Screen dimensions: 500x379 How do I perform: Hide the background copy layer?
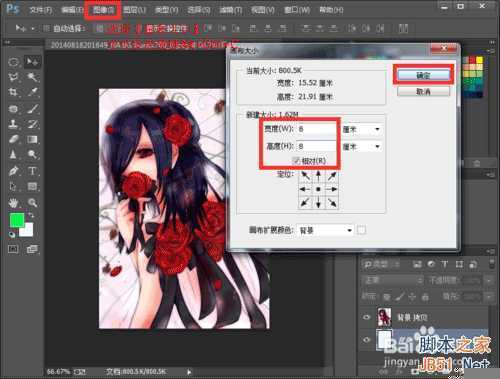point(366,317)
